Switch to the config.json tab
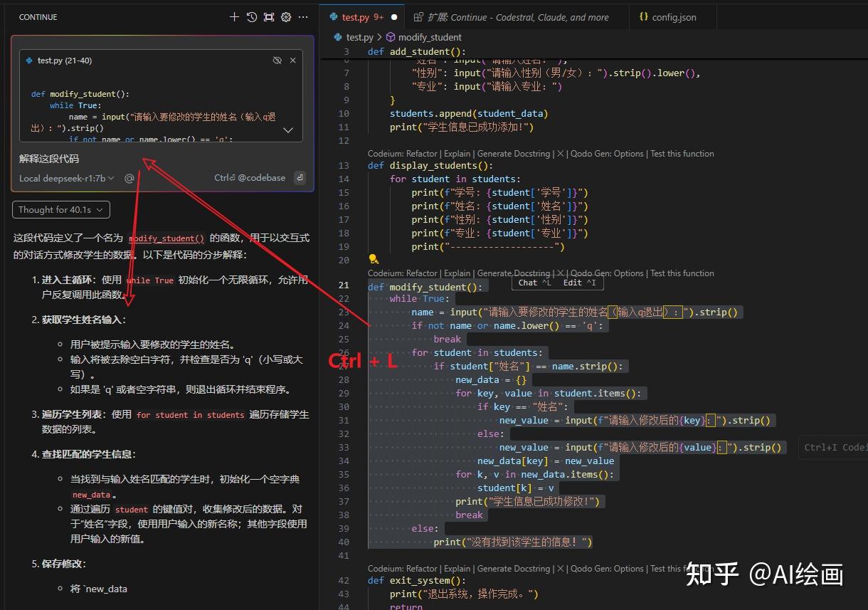 (x=672, y=16)
